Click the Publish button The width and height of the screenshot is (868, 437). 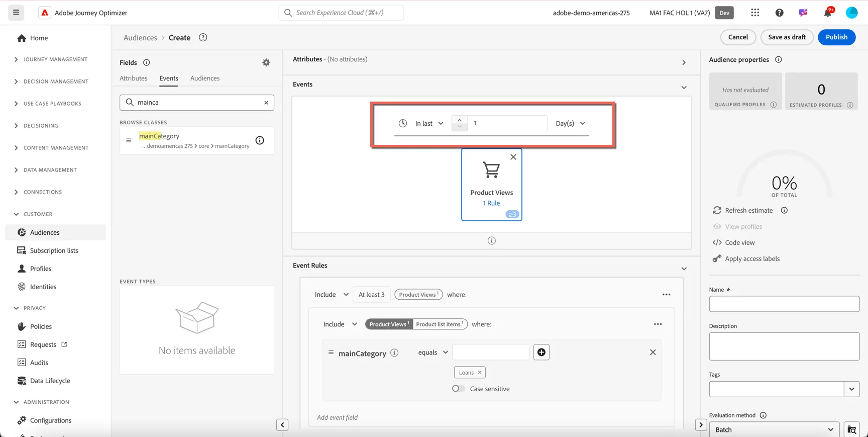click(x=836, y=37)
